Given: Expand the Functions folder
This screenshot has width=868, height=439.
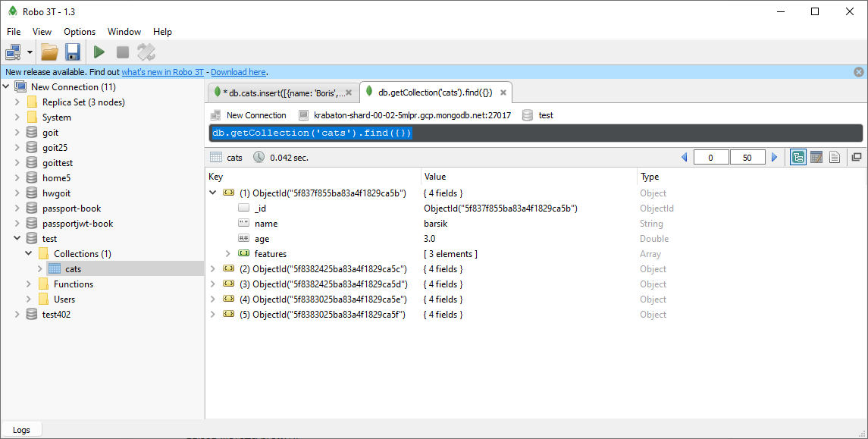Looking at the screenshot, I should click(29, 284).
